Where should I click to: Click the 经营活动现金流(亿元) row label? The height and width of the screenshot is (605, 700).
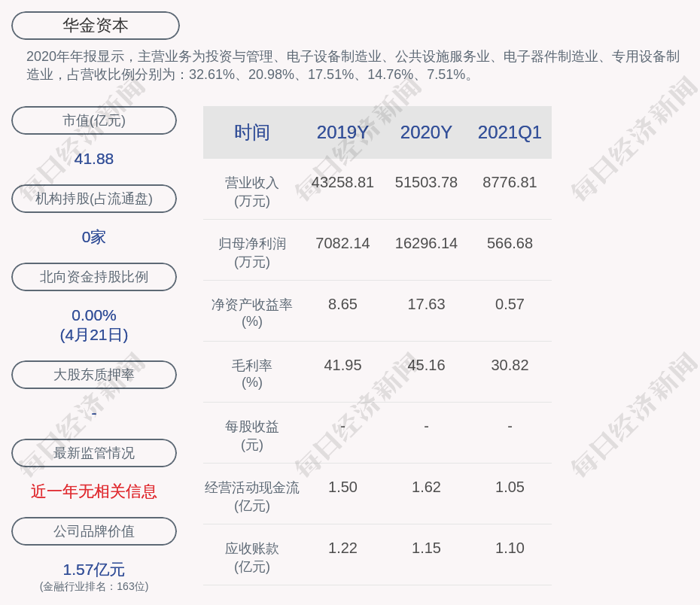coord(252,496)
